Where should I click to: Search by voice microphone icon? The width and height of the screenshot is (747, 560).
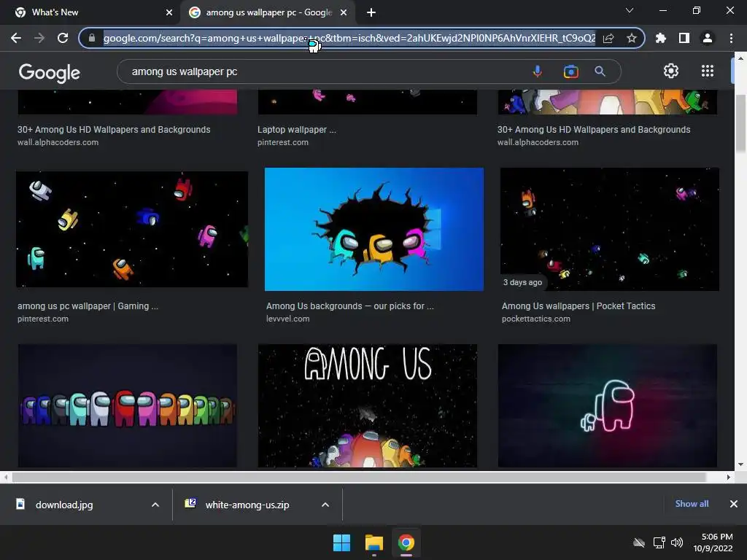point(537,71)
